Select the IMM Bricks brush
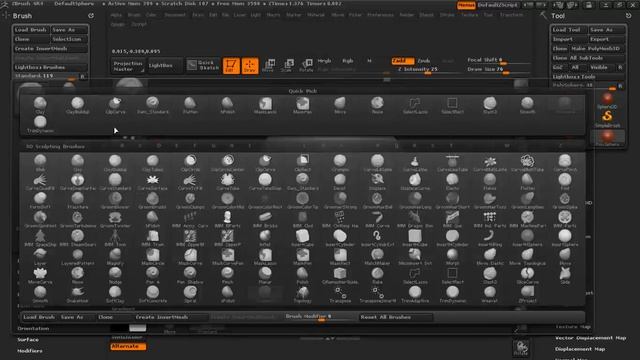This screenshot has width=640, height=360. (265, 219)
